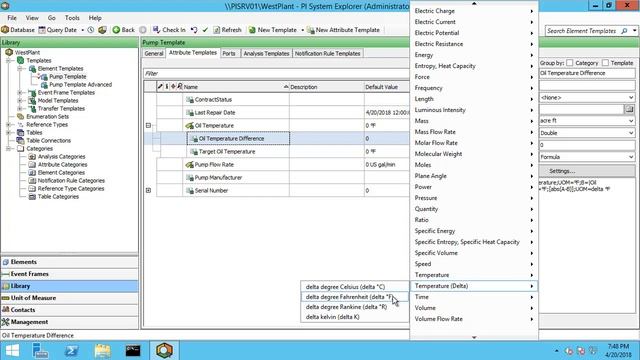The height and width of the screenshot is (360, 640).
Task: Click the Database toolbar icon
Action: tap(5, 30)
